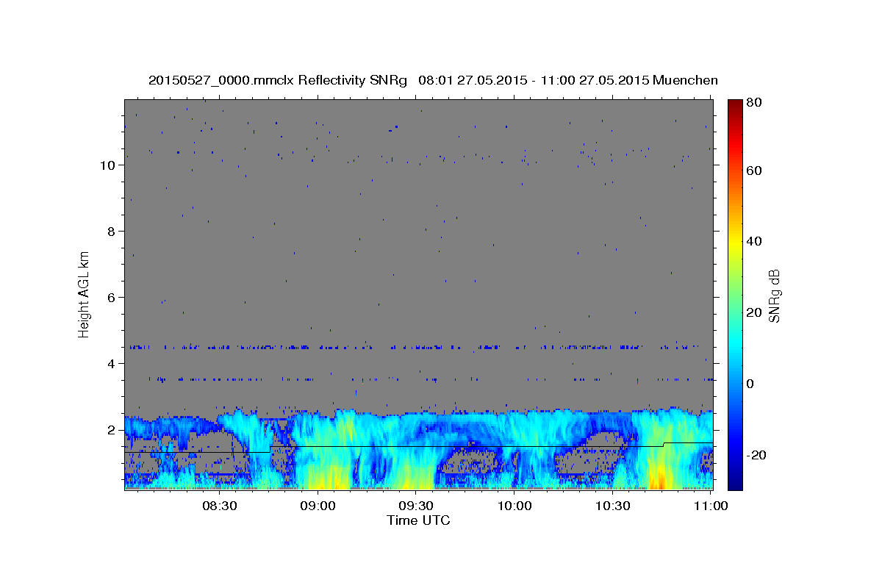Click the 'Time UTC' axis label

click(418, 520)
